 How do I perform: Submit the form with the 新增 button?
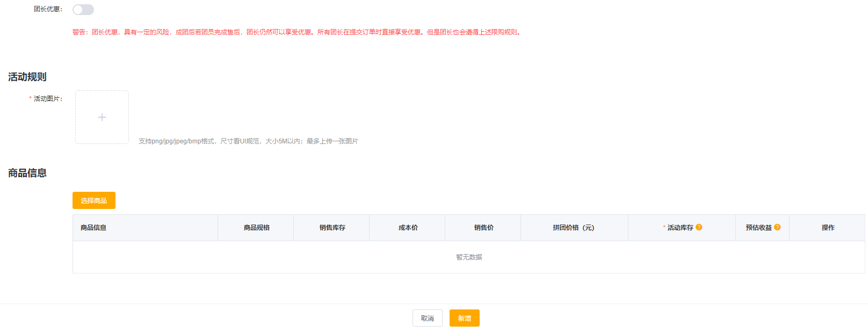tap(464, 318)
